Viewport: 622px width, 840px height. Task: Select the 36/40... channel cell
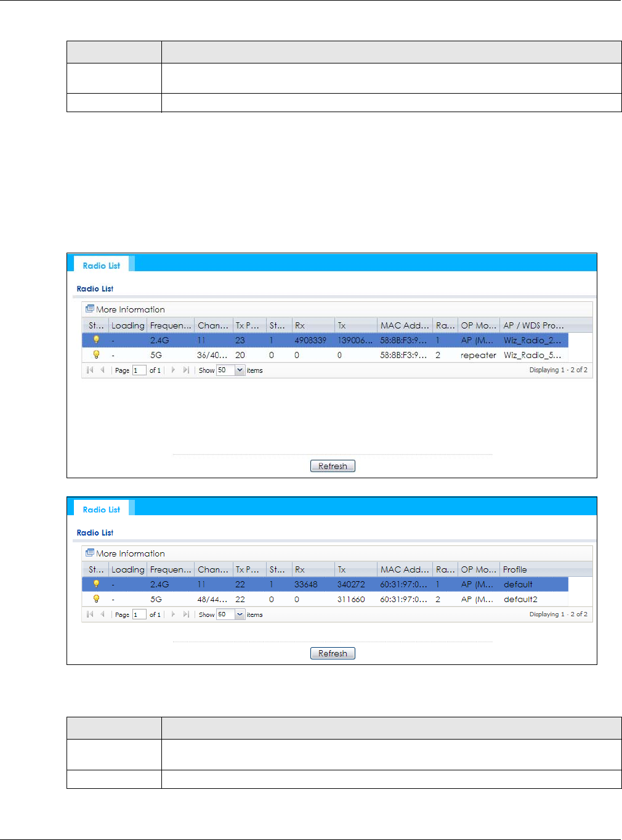[x=212, y=355]
